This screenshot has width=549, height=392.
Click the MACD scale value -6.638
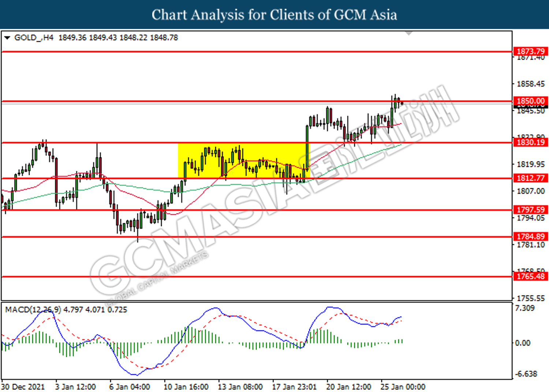coord(526,374)
